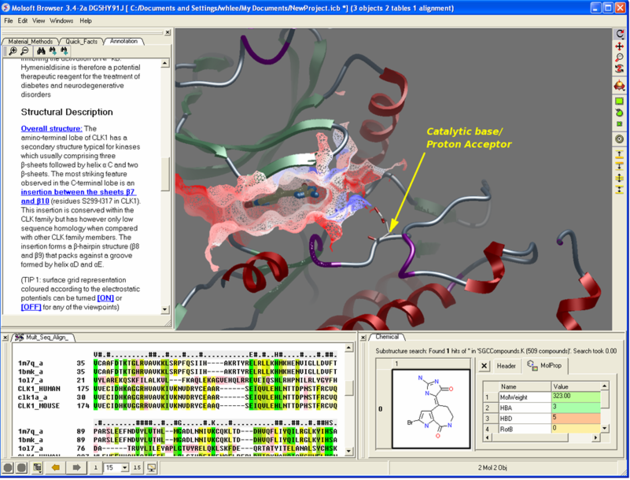Viewport: 630px width, 480px height.
Task: Click the slideshow monitor icon
Action: [x=151, y=468]
